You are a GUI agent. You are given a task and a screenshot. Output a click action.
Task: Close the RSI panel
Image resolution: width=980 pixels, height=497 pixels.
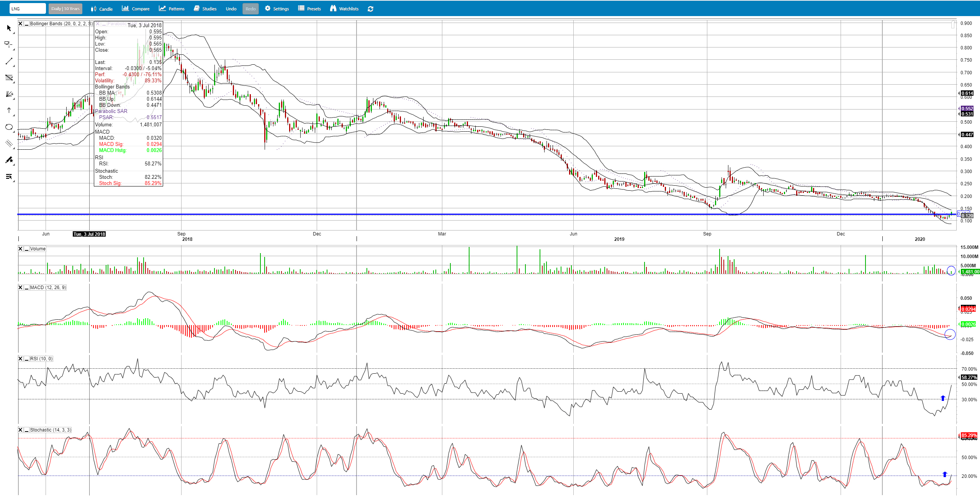click(x=20, y=359)
